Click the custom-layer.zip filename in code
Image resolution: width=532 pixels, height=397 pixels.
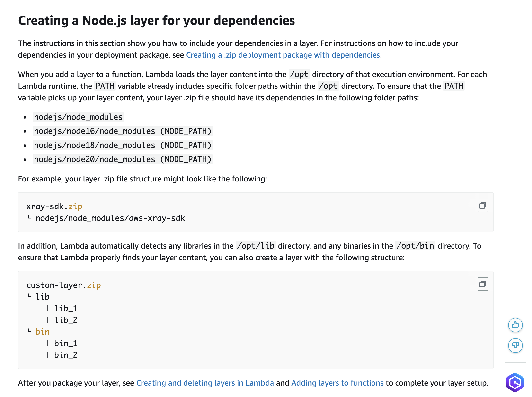(63, 285)
